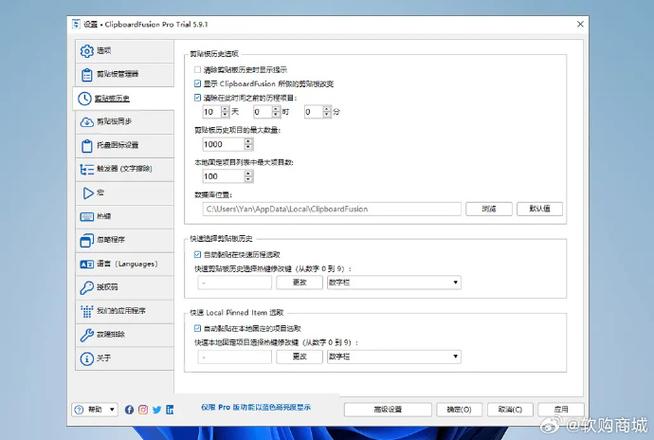Click 更改 in the 快速选择剪贴板历史 section

click(x=299, y=283)
